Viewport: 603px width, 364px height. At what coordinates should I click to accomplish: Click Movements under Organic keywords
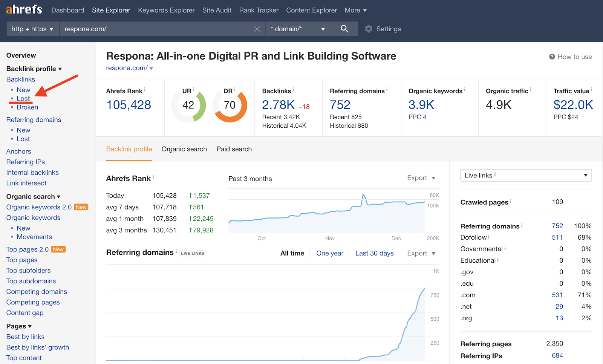click(34, 237)
